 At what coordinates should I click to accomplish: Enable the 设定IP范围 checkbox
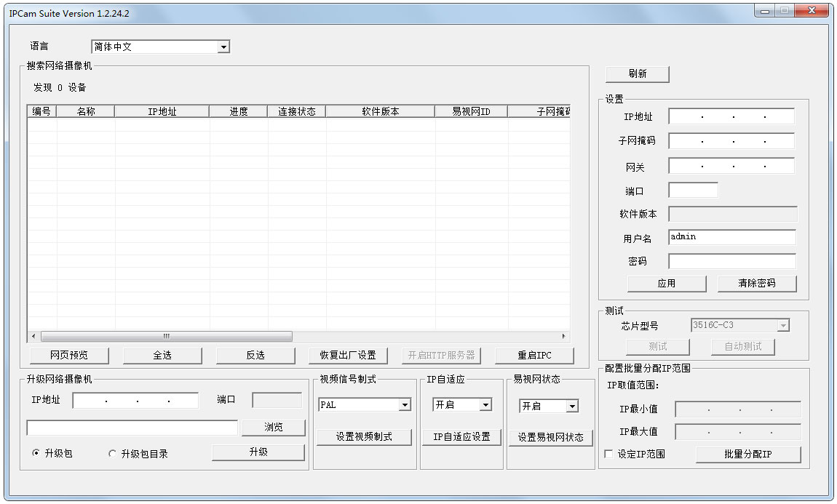click(x=608, y=453)
